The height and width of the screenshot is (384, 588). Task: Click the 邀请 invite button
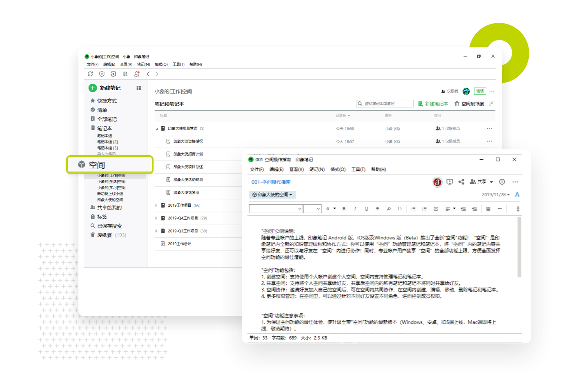(480, 91)
